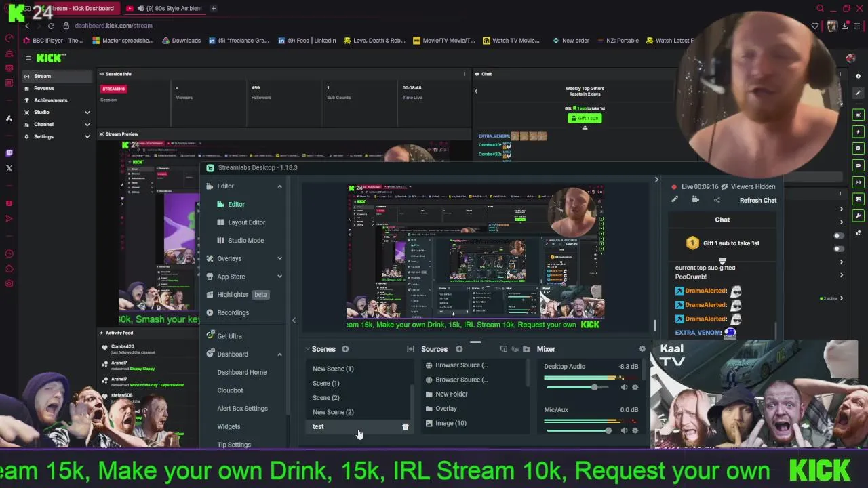The image size is (868, 488).
Task: Select Layout Editor in Streamlabs
Action: pos(246,222)
